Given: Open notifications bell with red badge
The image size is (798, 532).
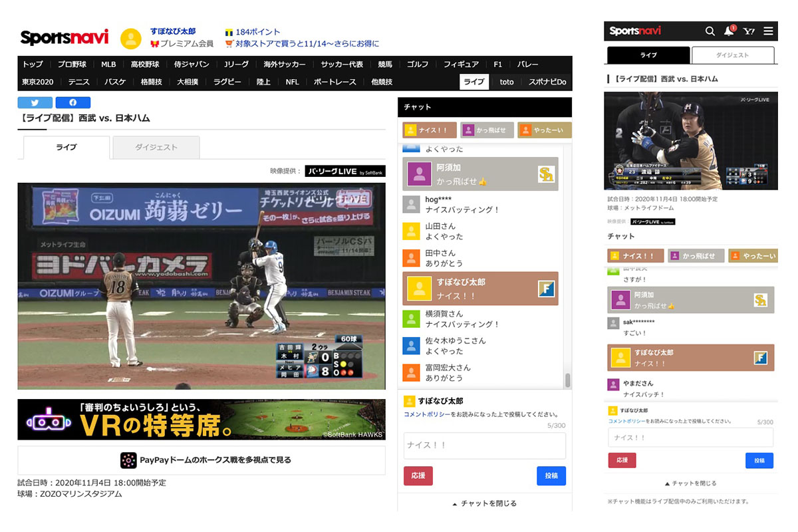Looking at the screenshot, I should 729,31.
